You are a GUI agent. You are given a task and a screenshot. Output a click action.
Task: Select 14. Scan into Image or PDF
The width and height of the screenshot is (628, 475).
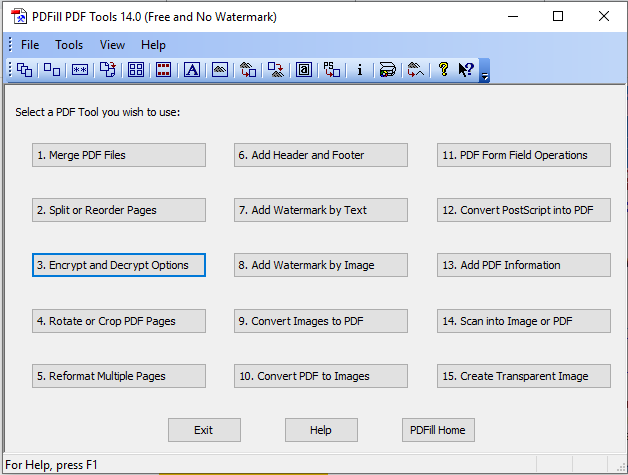coord(524,321)
